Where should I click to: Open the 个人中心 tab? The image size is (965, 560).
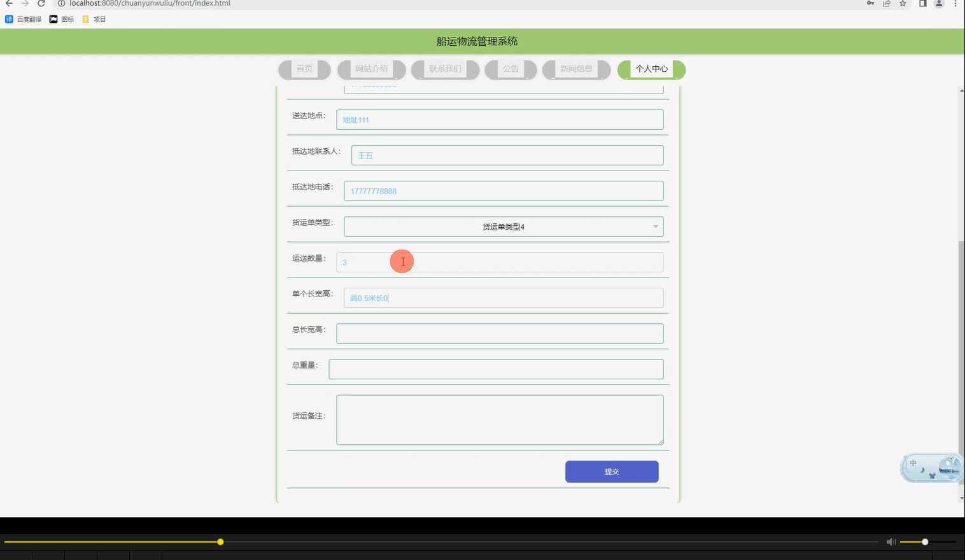(651, 69)
